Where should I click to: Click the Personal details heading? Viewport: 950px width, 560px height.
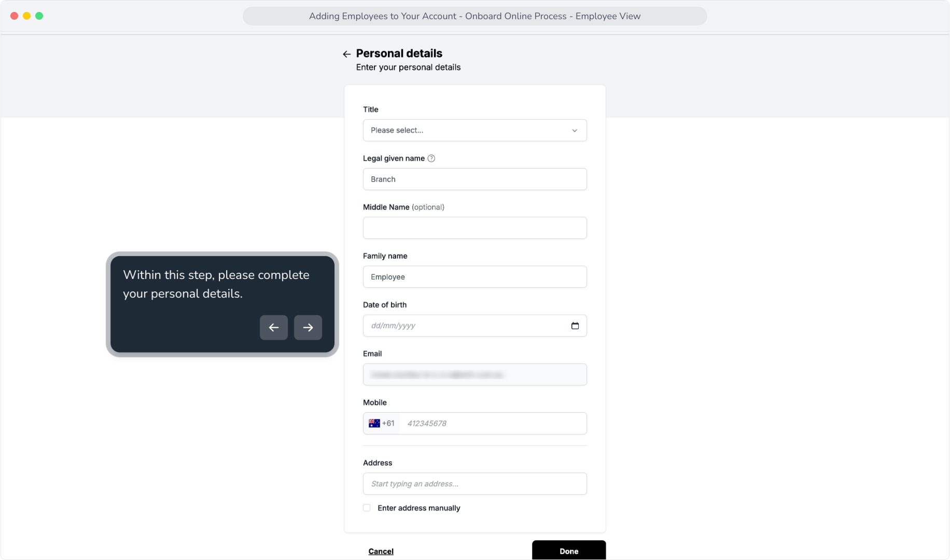click(x=399, y=53)
